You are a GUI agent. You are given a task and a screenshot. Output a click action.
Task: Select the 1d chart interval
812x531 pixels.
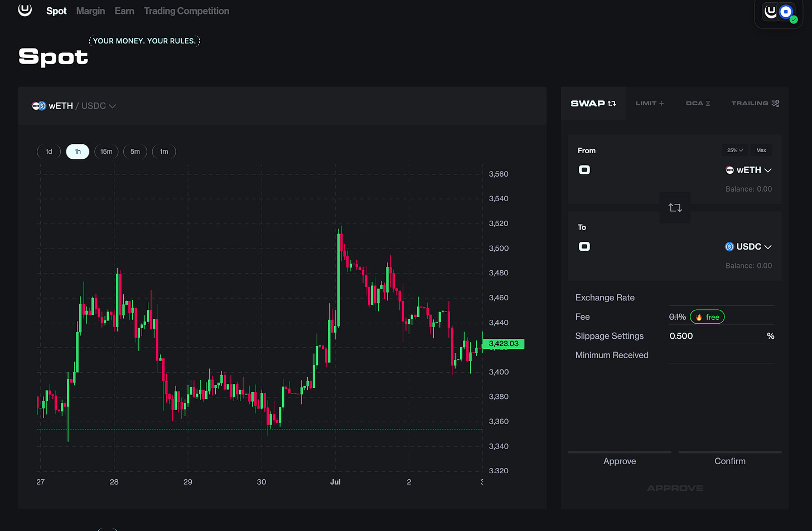pyautogui.click(x=49, y=152)
